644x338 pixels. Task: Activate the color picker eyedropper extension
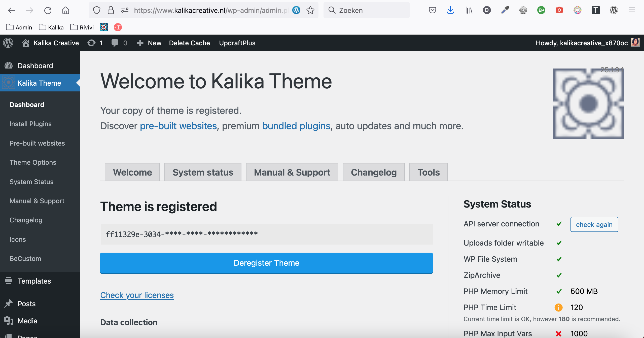point(505,10)
